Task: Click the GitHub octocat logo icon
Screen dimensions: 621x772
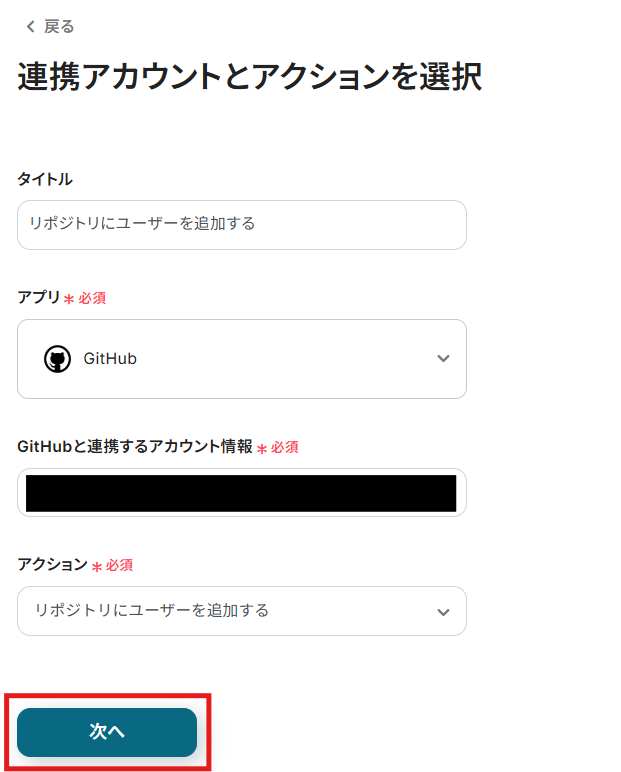Action: [58, 359]
